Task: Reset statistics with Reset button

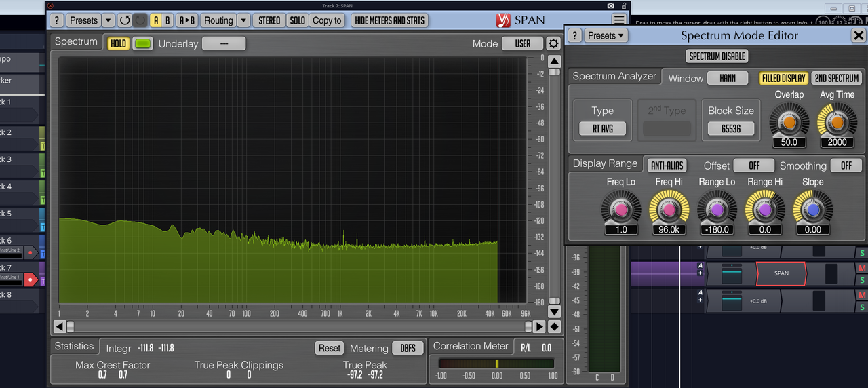Action: point(330,348)
